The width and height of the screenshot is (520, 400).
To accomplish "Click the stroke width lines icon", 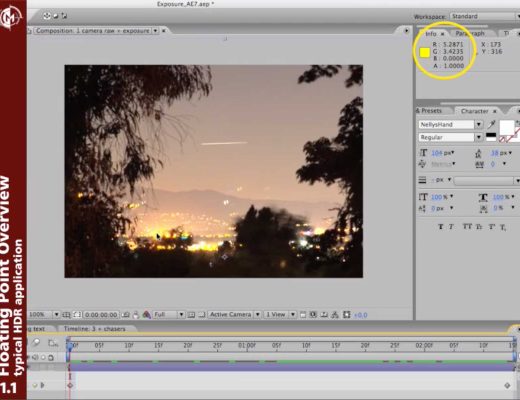I will pos(422,180).
